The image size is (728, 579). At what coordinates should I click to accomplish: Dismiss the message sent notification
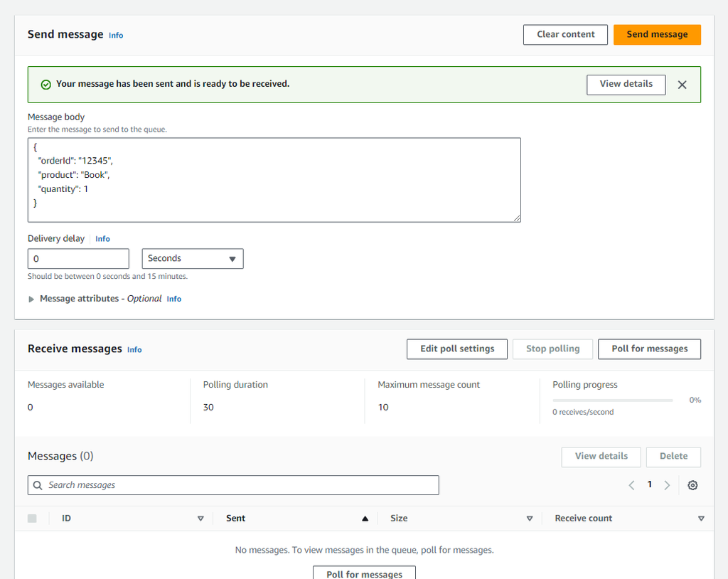point(682,84)
